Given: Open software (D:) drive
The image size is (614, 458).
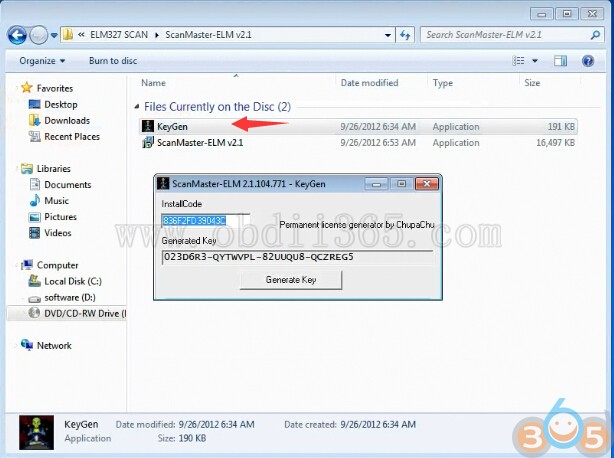Looking at the screenshot, I should [x=70, y=297].
